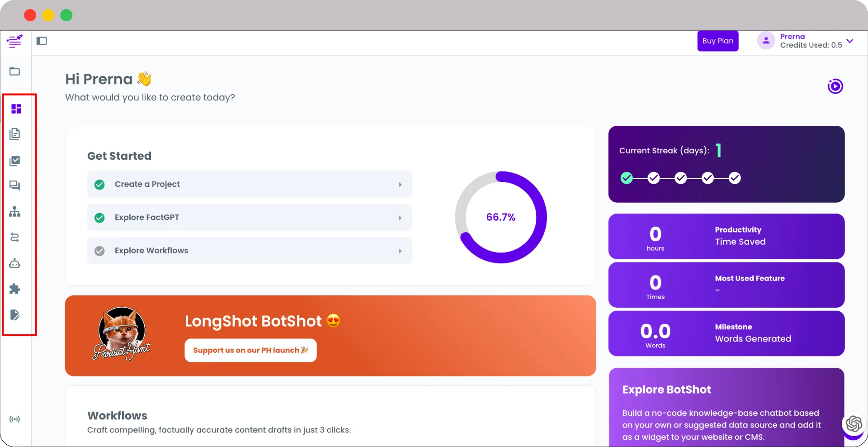Open the workflow arrows icon
The height and width of the screenshot is (447, 868).
tap(15, 238)
